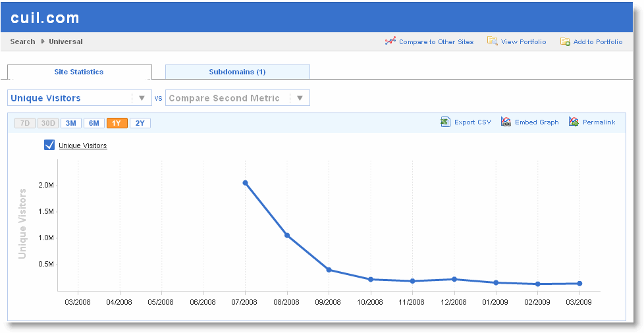Open the View Portfolio link

[x=523, y=42]
